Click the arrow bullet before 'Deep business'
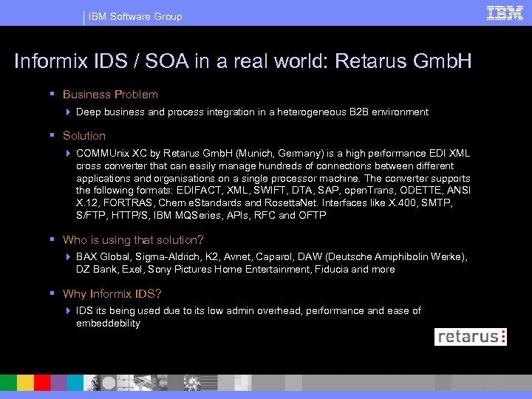532x399 pixels. 68,112
